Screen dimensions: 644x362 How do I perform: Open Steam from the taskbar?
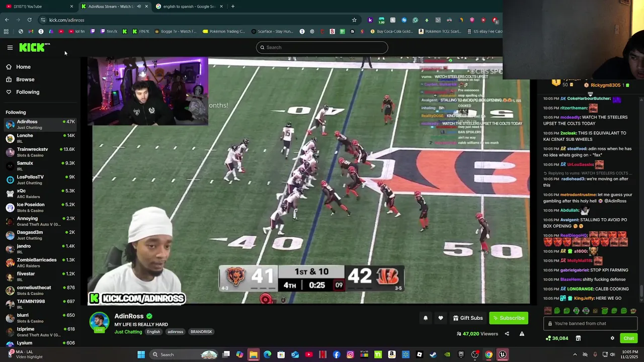click(433, 354)
